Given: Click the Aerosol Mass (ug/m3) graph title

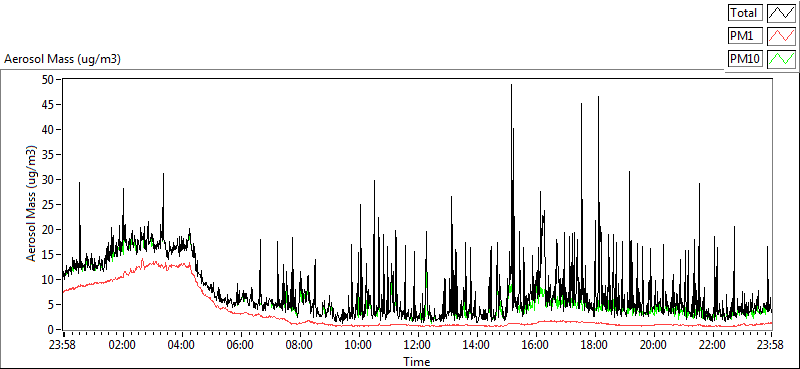Looking at the screenshot, I should click(62, 59).
